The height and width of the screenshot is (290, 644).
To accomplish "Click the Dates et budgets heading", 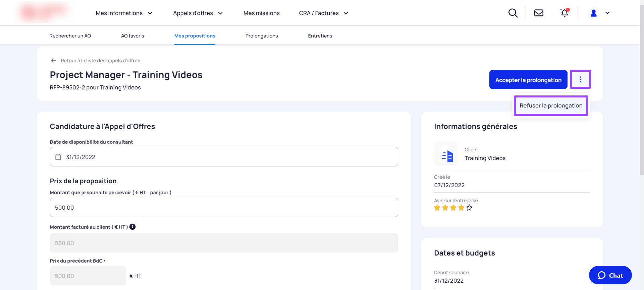I will point(465,253).
